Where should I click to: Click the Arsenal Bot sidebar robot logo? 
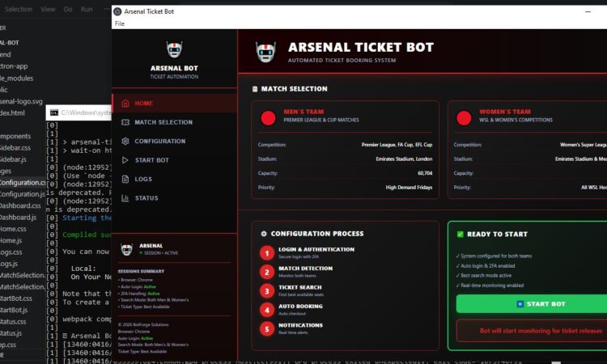coord(174,50)
